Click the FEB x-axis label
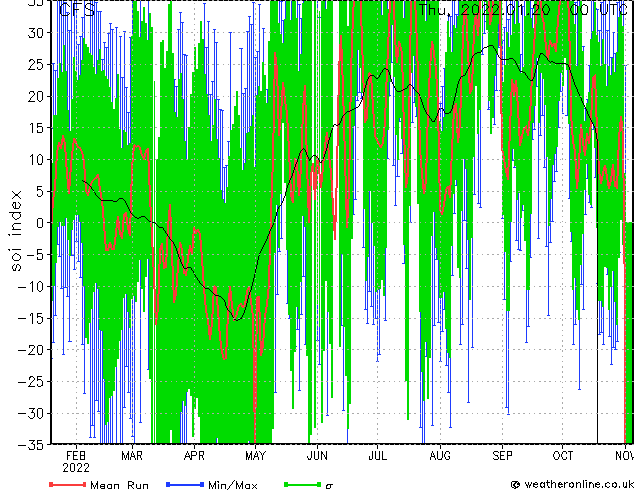The height and width of the screenshot is (490, 634). pyautogui.click(x=76, y=456)
